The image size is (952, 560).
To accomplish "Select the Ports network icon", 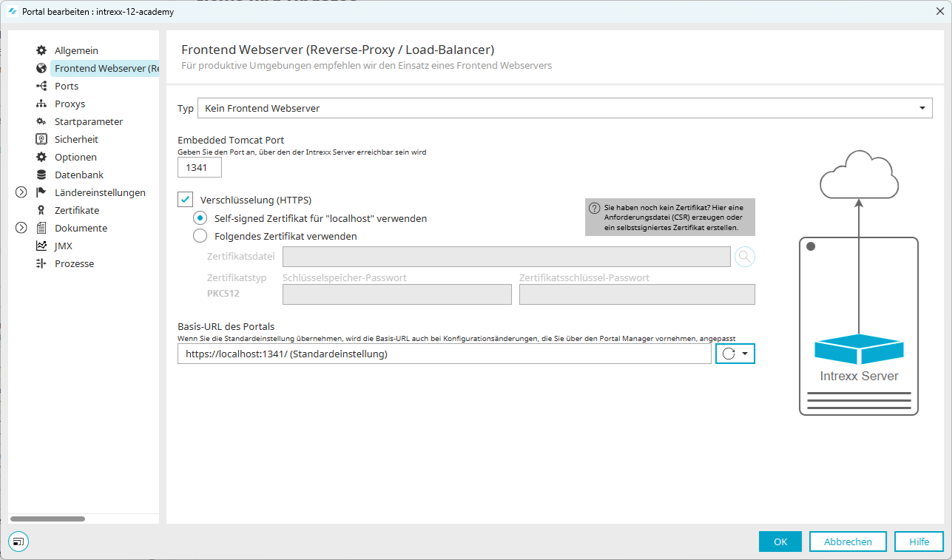I will [x=41, y=86].
